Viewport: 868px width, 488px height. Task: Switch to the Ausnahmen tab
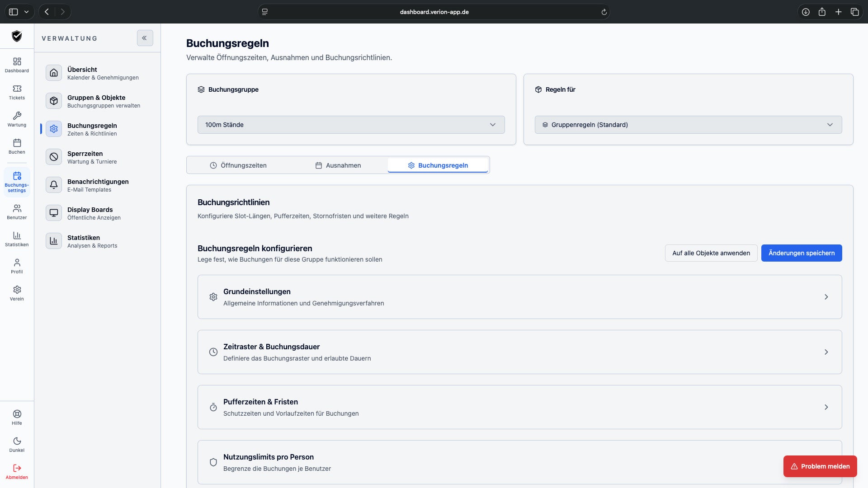pyautogui.click(x=338, y=165)
